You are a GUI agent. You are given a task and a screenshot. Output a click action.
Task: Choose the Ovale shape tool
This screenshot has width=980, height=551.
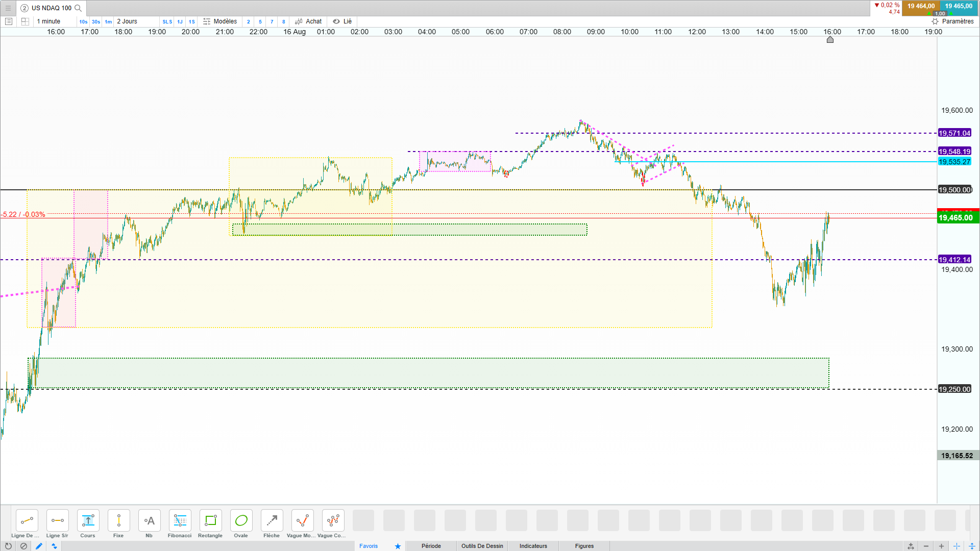point(241,521)
